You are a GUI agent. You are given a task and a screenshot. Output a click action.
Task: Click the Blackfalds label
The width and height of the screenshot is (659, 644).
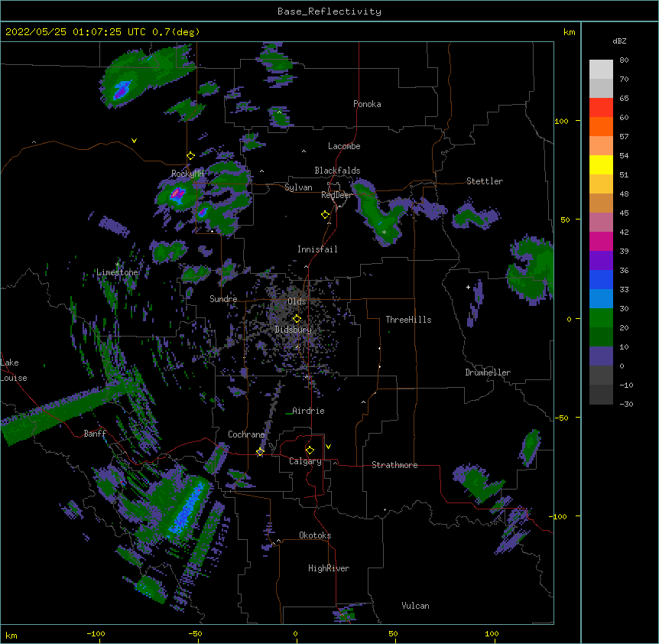pos(337,171)
